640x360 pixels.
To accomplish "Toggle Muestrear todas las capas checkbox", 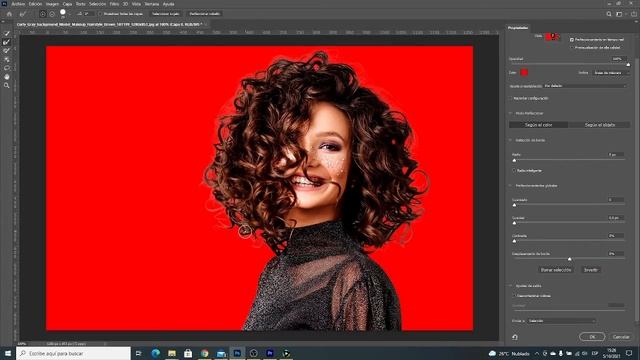I will coord(100,14).
